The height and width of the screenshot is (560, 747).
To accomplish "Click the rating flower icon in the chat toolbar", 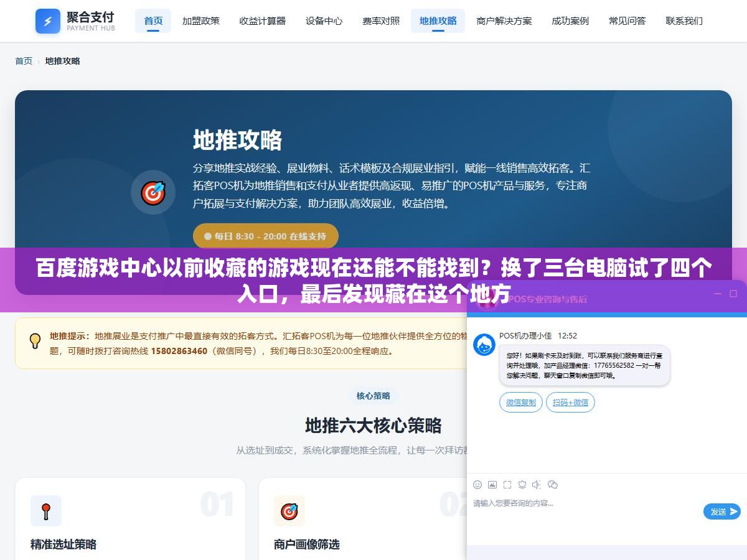I will (x=522, y=485).
